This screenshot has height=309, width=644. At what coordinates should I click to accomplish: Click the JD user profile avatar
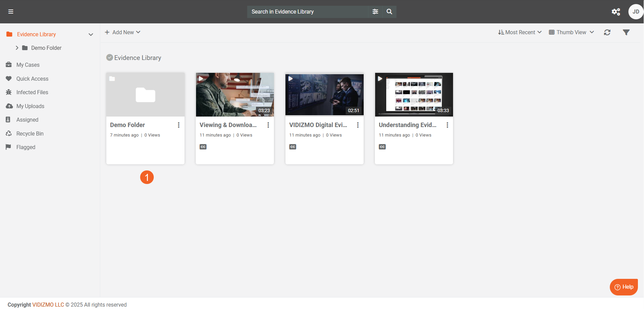(636, 12)
